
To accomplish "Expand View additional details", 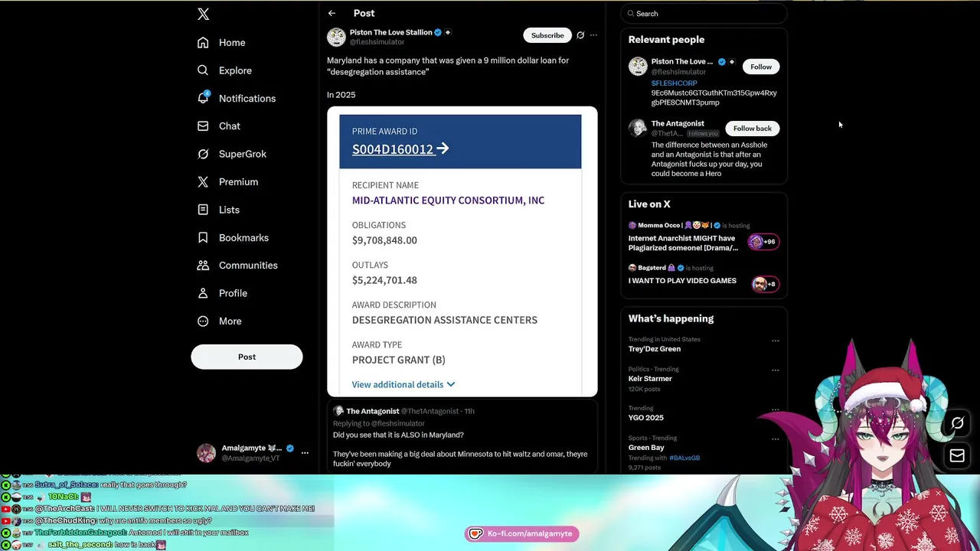I will [403, 384].
